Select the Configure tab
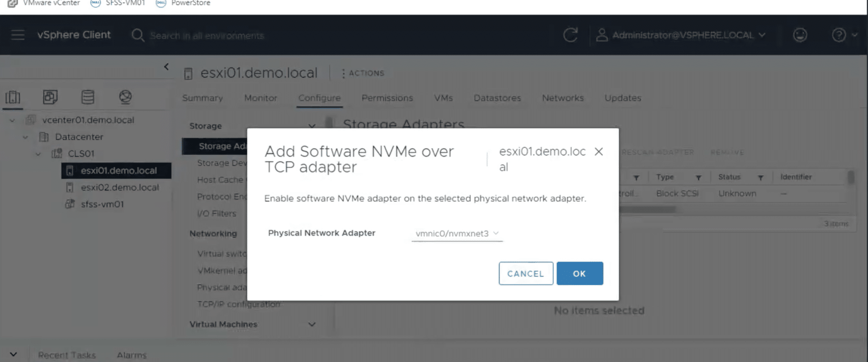 tap(319, 98)
